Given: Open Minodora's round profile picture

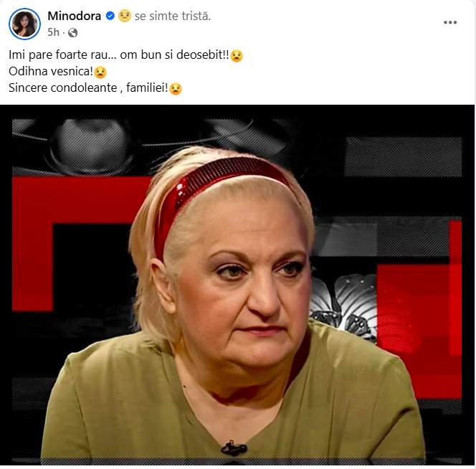Looking at the screenshot, I should pos(24,24).
